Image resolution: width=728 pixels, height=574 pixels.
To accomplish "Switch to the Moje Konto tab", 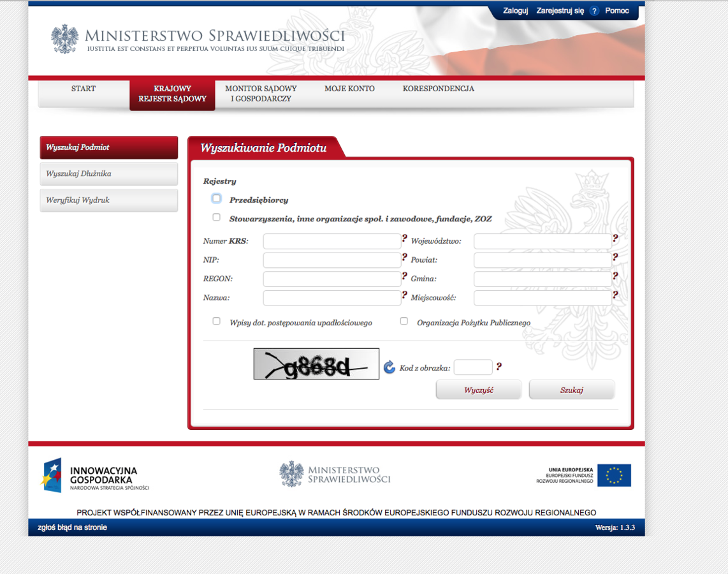I will click(349, 89).
